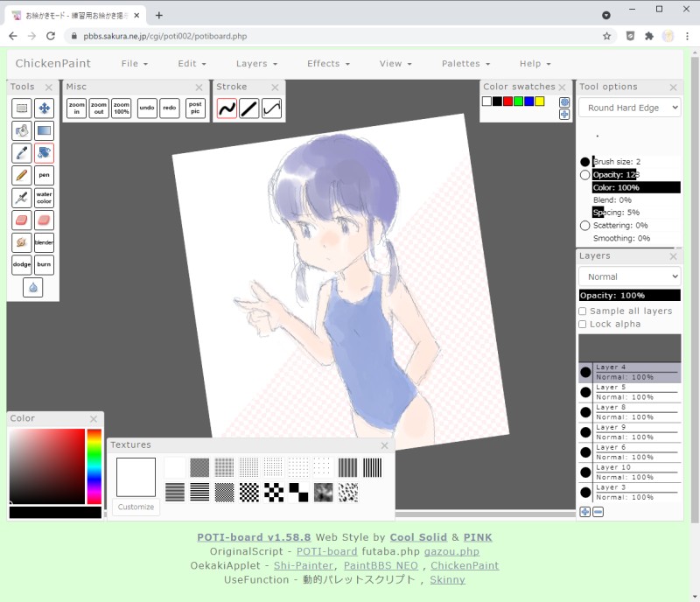Select the rotate canvas tool
Image resolution: width=700 pixels, height=602 pixels.
(44, 153)
